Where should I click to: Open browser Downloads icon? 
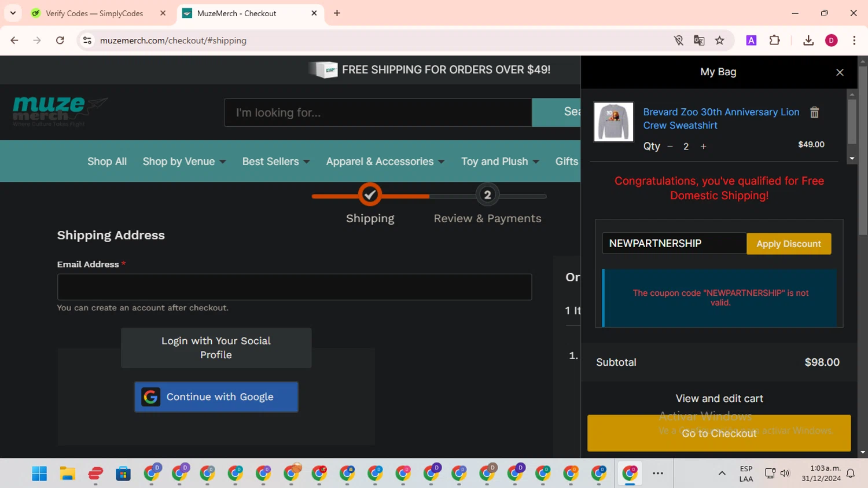(808, 41)
